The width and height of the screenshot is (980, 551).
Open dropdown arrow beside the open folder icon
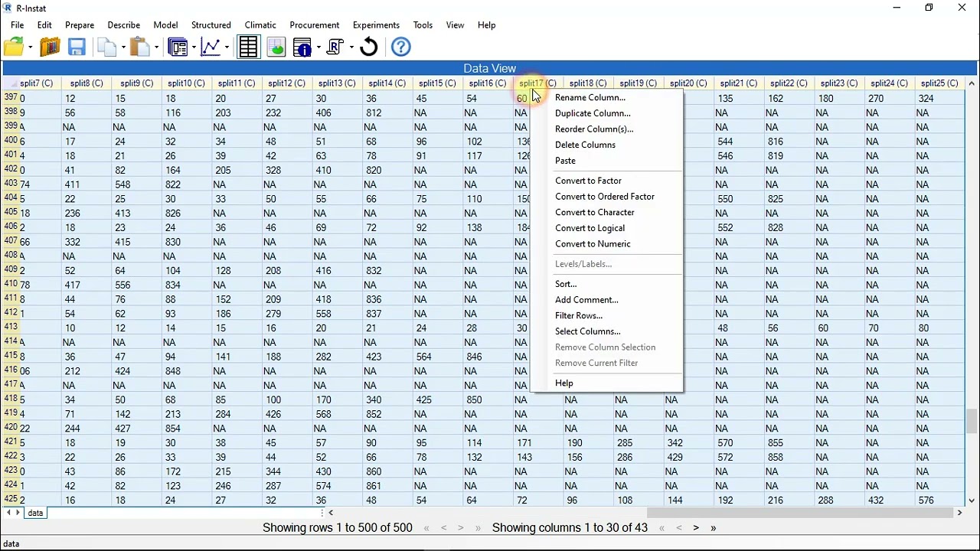(31, 48)
